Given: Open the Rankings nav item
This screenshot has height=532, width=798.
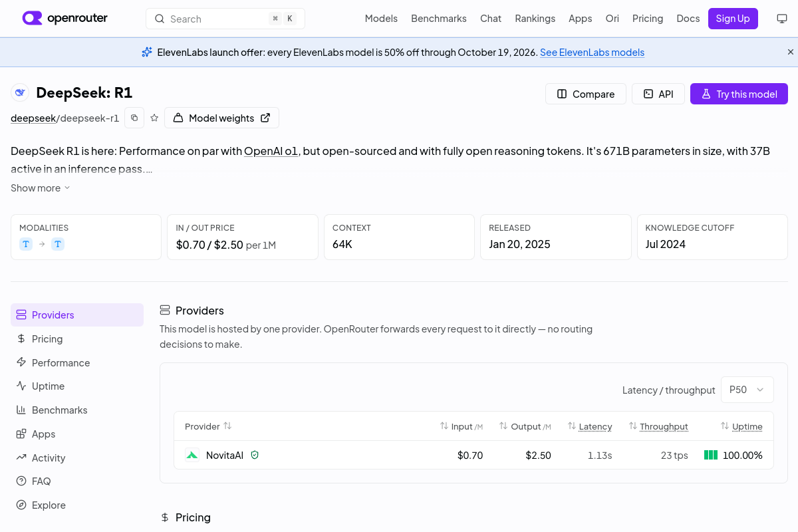Looking at the screenshot, I should click(x=535, y=19).
